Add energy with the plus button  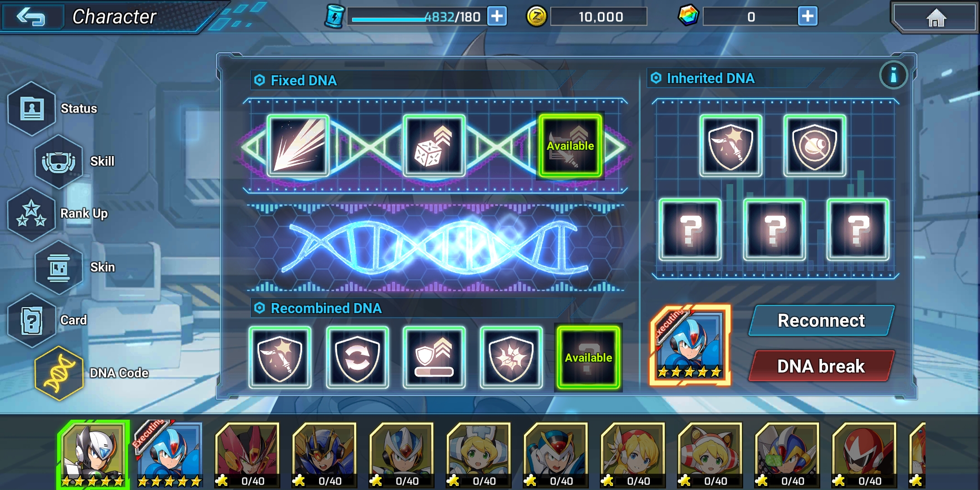coord(497,16)
